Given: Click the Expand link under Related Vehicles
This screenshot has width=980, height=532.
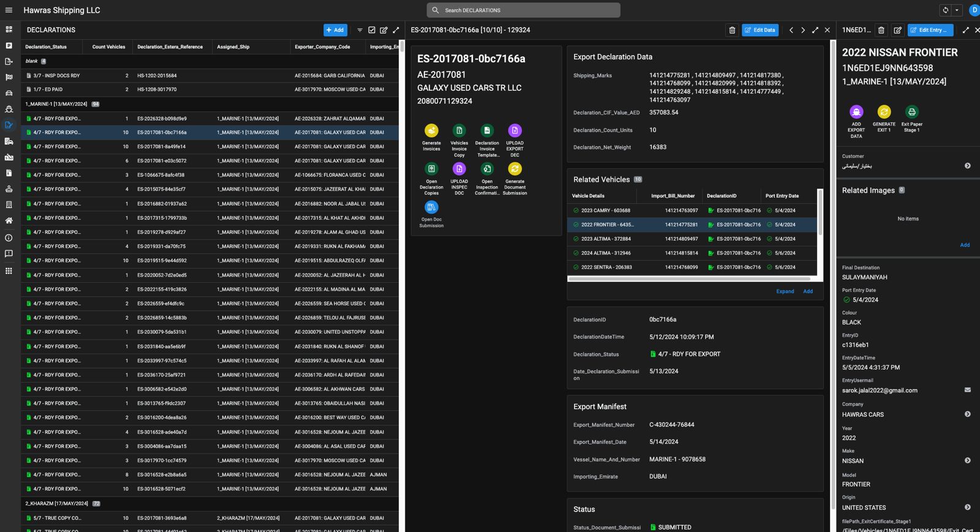Looking at the screenshot, I should (785, 291).
